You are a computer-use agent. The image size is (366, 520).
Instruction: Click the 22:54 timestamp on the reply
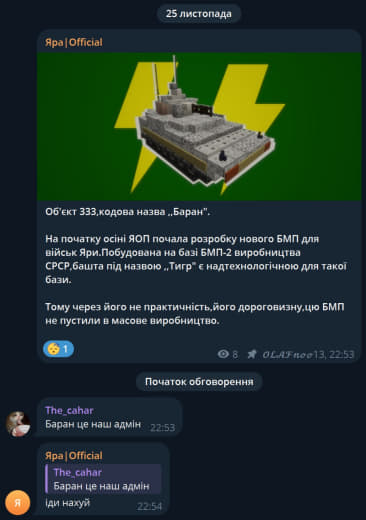149,507
